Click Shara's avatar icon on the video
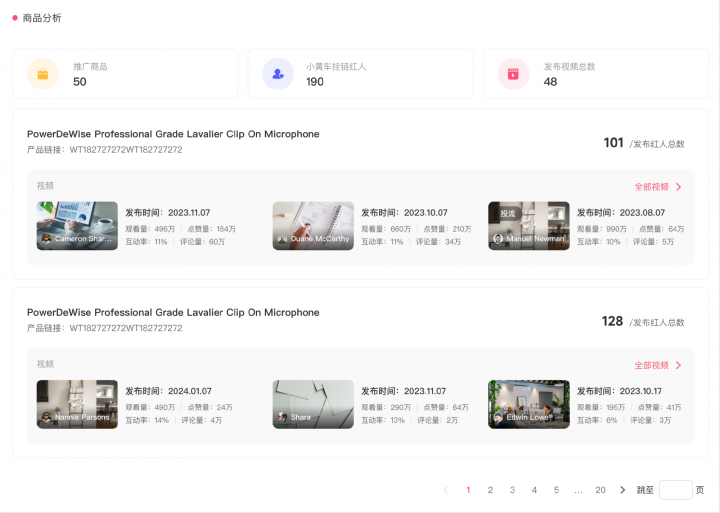Screen dimensions: 720x513 tap(282, 418)
